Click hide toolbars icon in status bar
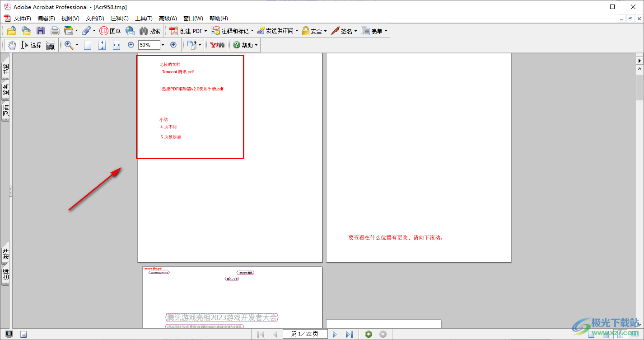This screenshot has height=340, width=644. [23, 334]
